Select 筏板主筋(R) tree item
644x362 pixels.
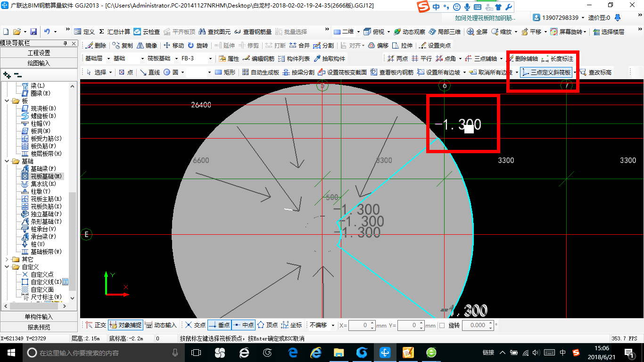46,199
